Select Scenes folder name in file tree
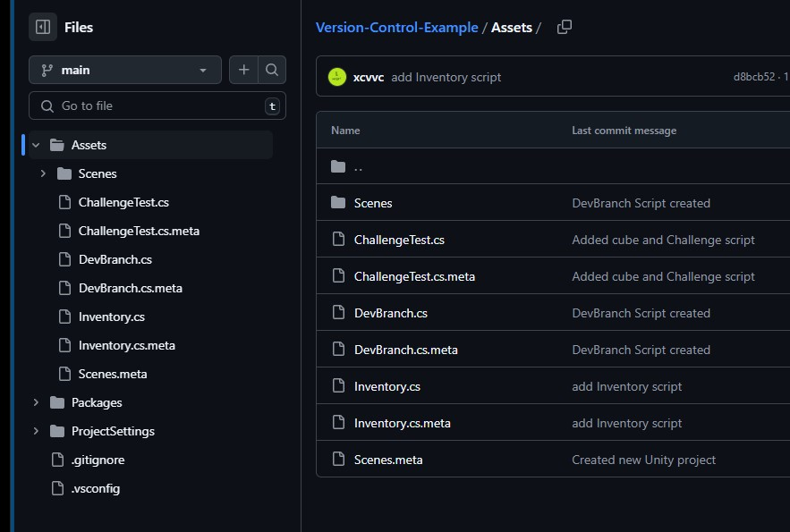 [x=98, y=173]
